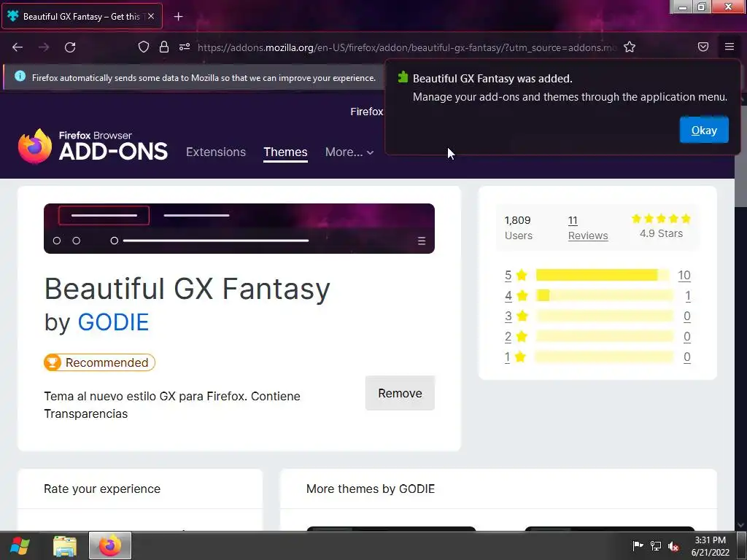The image size is (747, 560).
Task: Click the Firefox taskbar button
Action: coord(110,545)
